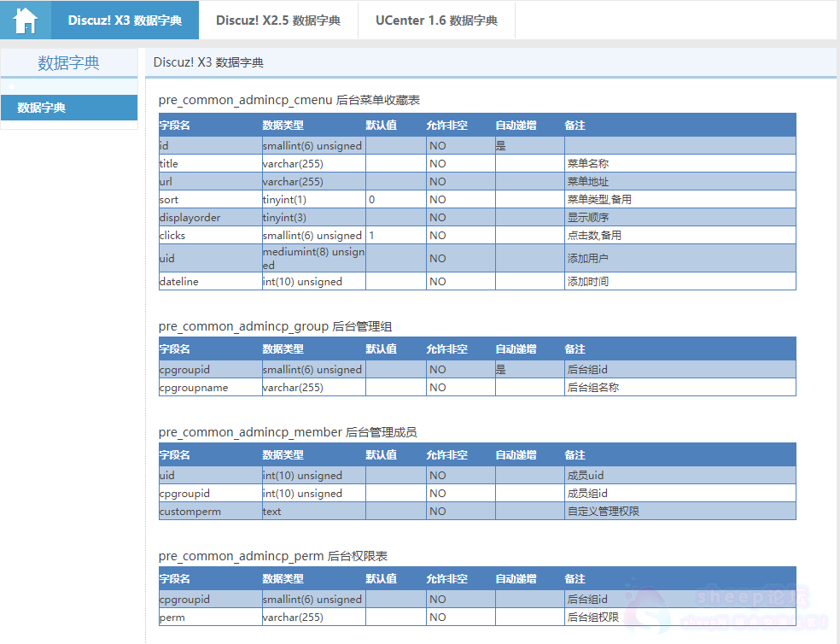Click the 自定义管理权限 remark cell

(680, 512)
